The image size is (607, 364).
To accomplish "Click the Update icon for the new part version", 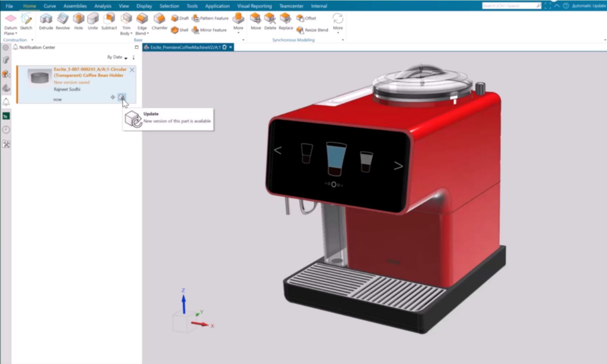I will pos(122,97).
